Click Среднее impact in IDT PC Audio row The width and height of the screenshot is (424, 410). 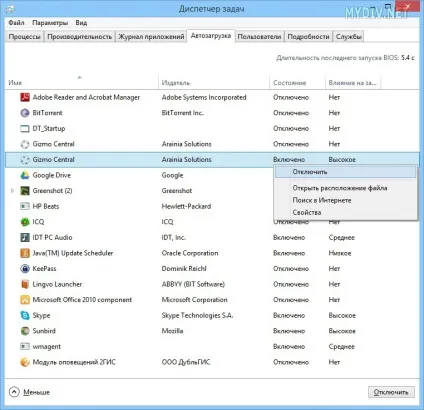click(342, 238)
